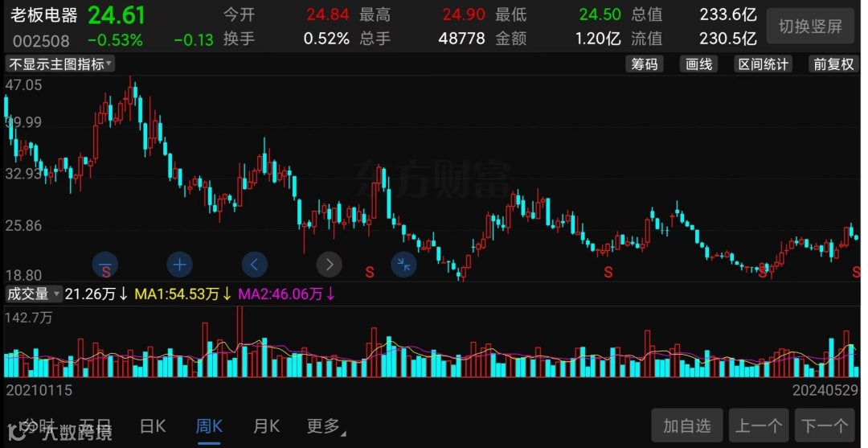Click the 画线 drawing button

tap(698, 64)
